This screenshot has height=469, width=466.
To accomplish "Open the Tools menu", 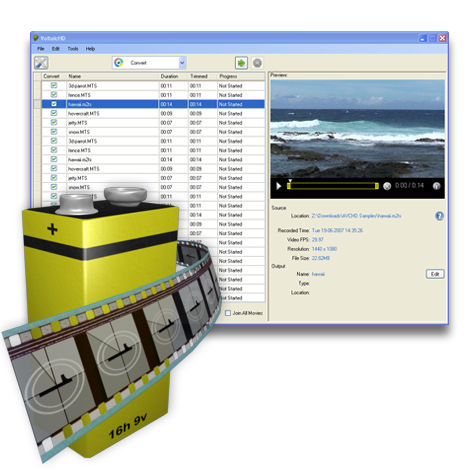I will click(x=73, y=49).
